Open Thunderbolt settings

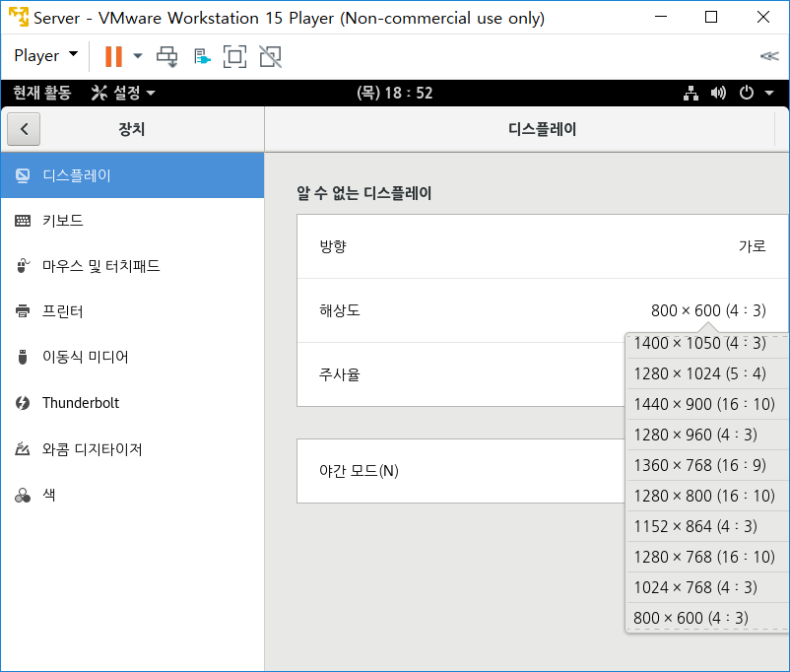pyautogui.click(x=133, y=403)
